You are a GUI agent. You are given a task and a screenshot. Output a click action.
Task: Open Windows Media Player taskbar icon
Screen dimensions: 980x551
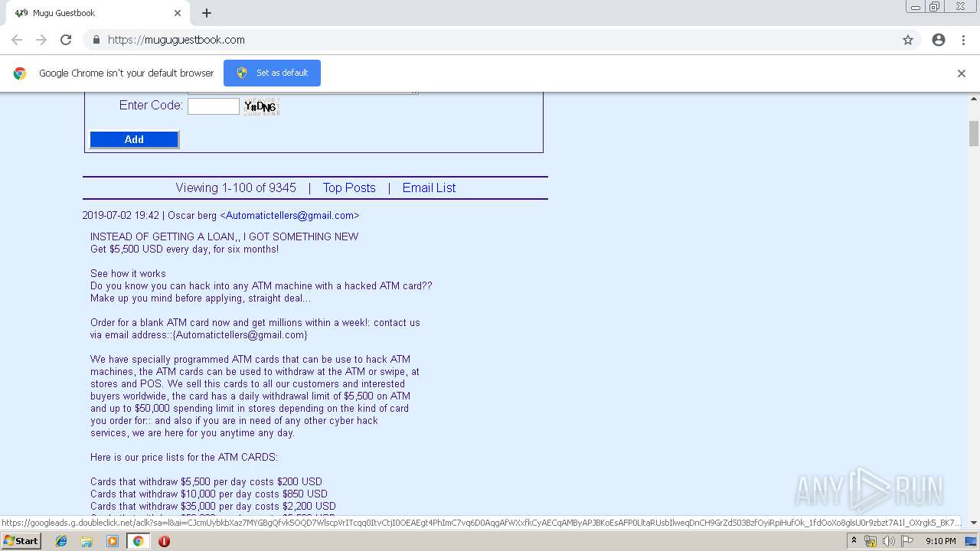(x=113, y=541)
